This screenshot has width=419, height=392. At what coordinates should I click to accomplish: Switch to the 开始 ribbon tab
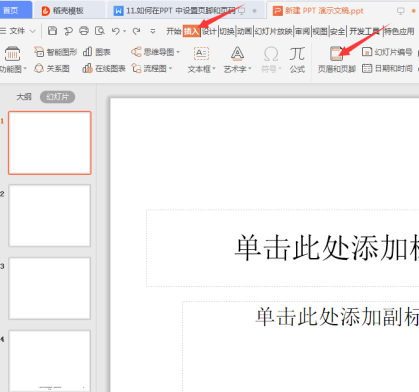pyautogui.click(x=174, y=31)
